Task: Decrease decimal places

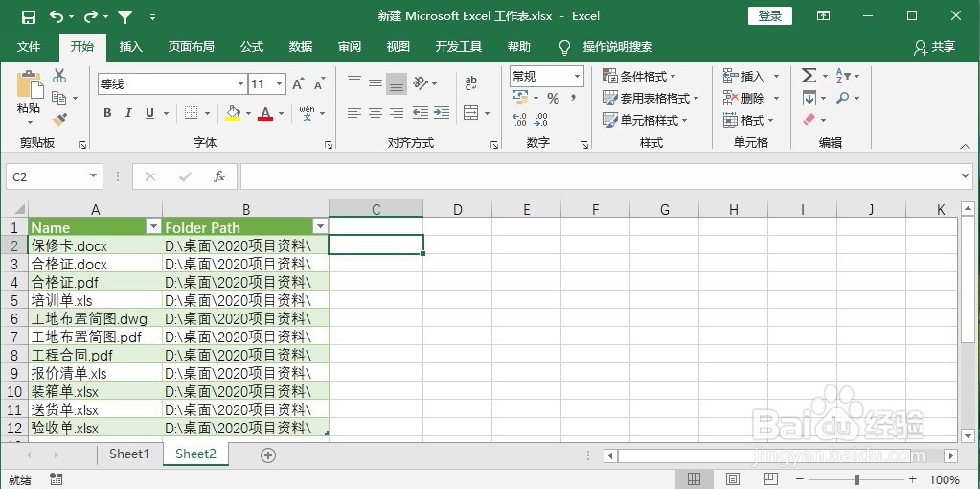Action: pos(541,120)
